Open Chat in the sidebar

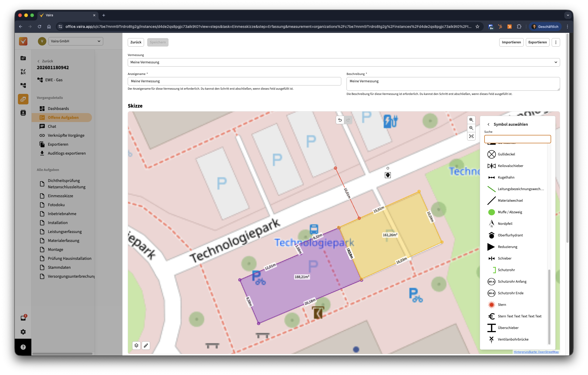52,126
